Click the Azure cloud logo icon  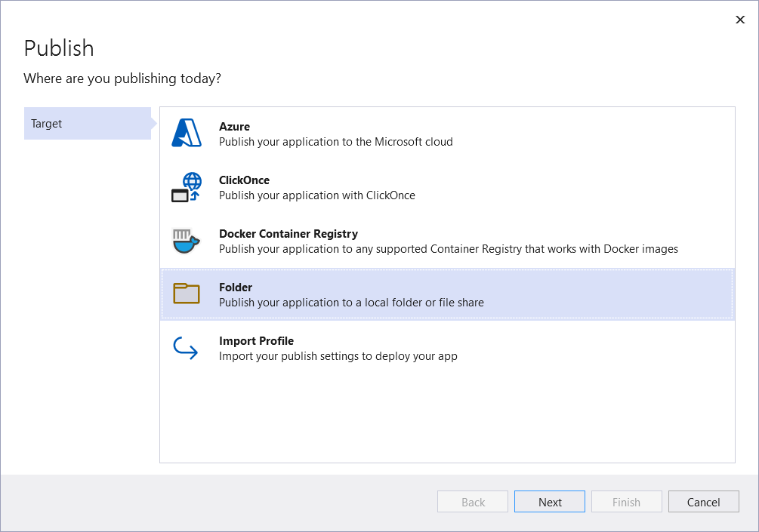point(187,133)
